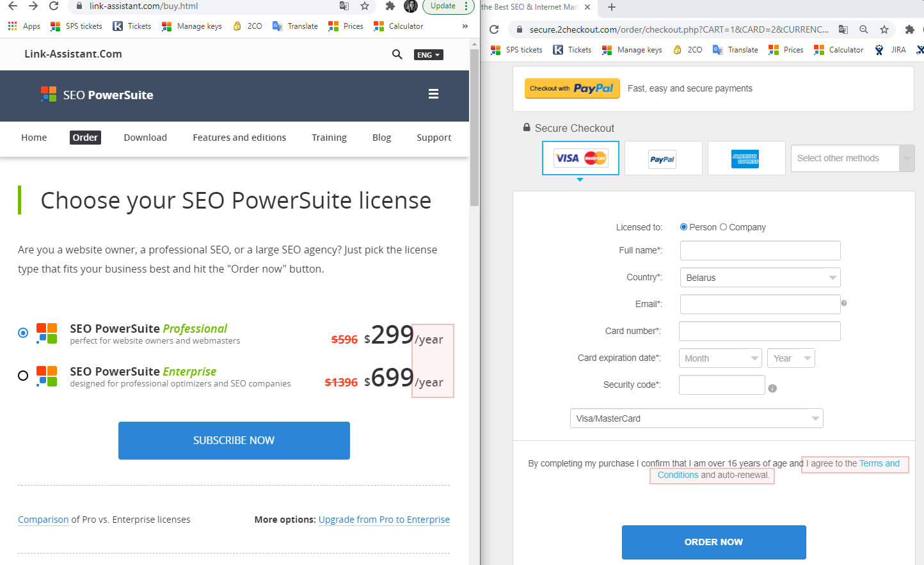The image size is (924, 565).
Task: Go back in the left browser window
Action: pos(13,6)
